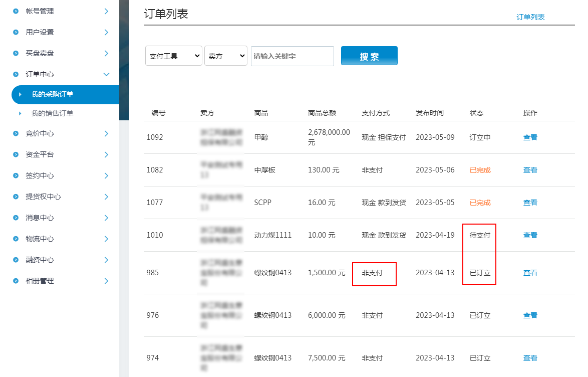
Task: Open 我的销售订单 submenu item
Action: (x=52, y=113)
